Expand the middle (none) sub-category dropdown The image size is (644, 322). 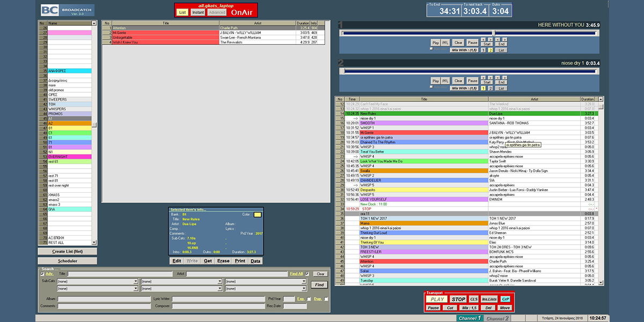219,281
